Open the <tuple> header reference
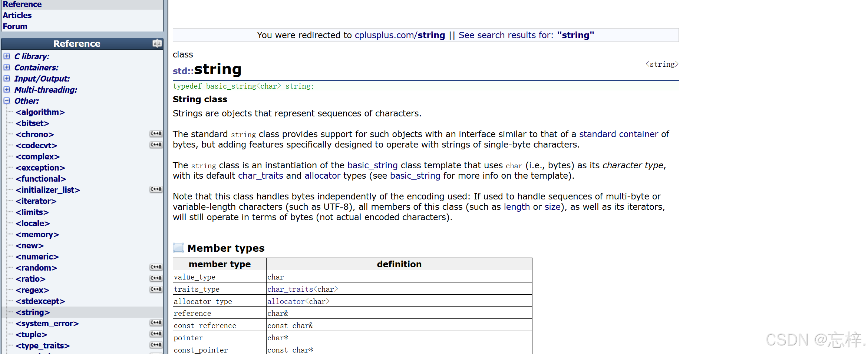Image resolution: width=868 pixels, height=354 pixels. coord(31,334)
